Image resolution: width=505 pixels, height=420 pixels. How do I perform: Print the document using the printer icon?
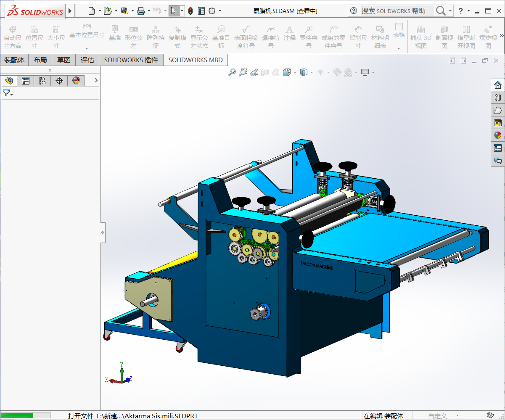[x=141, y=11]
